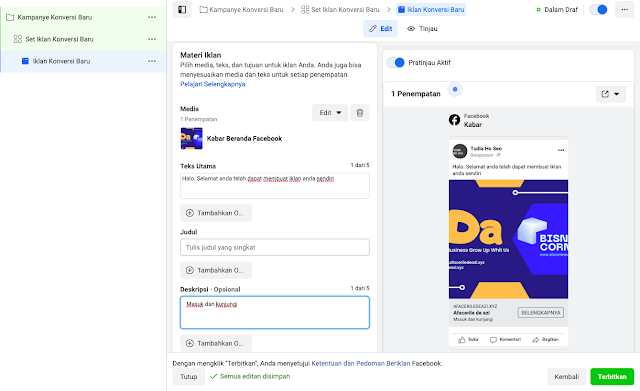
Task: Click the green Terbitkan button
Action: (x=612, y=377)
